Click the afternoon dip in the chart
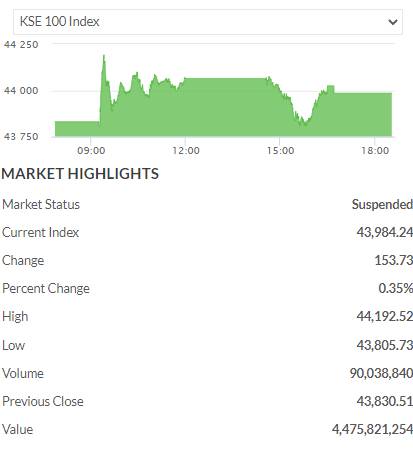Screen dimensions: 413x458 (304, 122)
